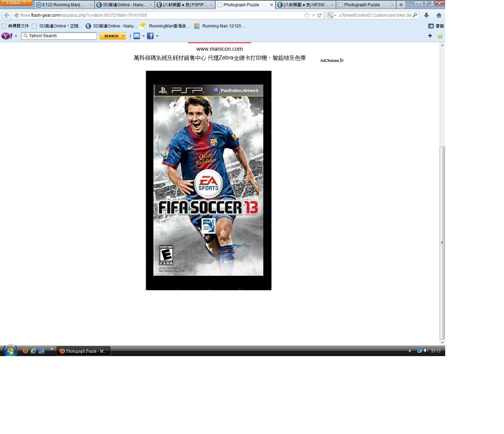
Task: Click the Home button in the navigation bar
Action: click(439, 15)
